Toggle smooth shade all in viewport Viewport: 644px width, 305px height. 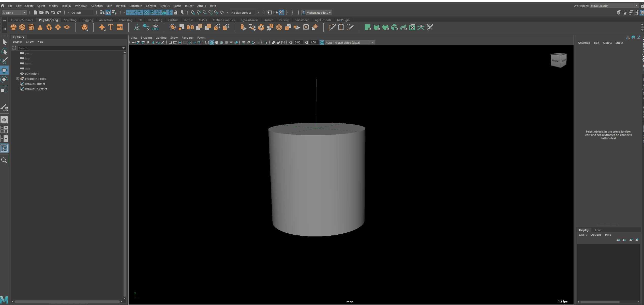coord(212,42)
